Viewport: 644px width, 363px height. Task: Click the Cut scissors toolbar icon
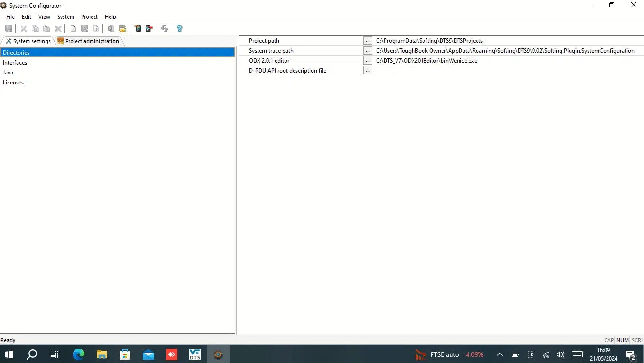pyautogui.click(x=24, y=28)
